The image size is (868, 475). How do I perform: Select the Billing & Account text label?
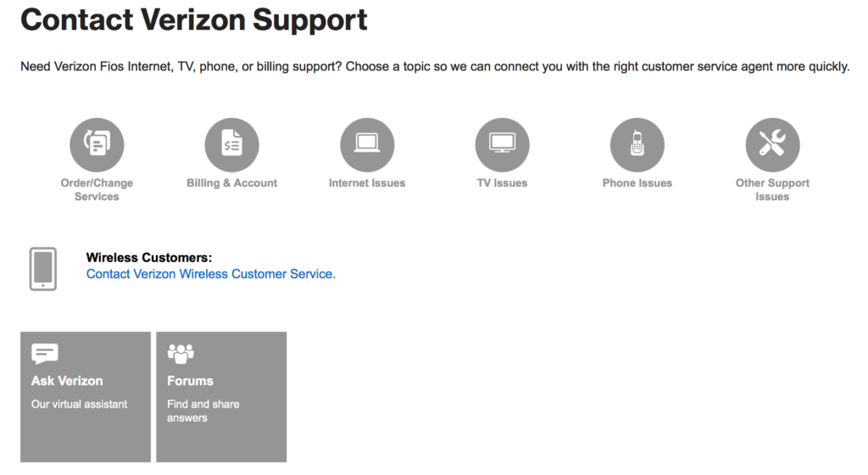pos(232,183)
